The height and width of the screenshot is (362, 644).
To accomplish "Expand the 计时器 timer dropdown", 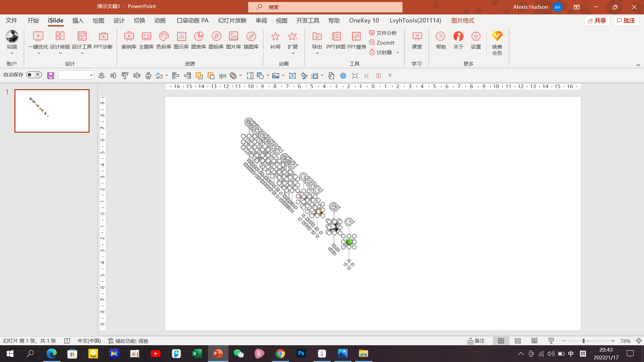I will tap(397, 53).
